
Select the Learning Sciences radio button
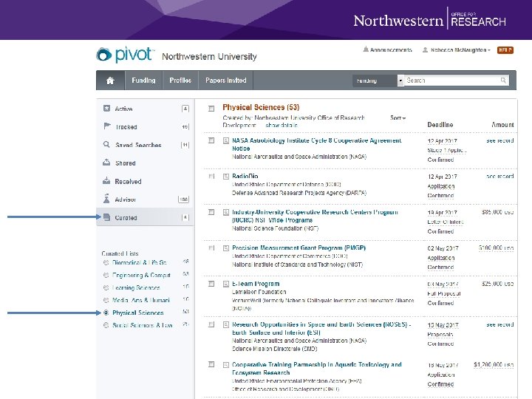point(106,287)
